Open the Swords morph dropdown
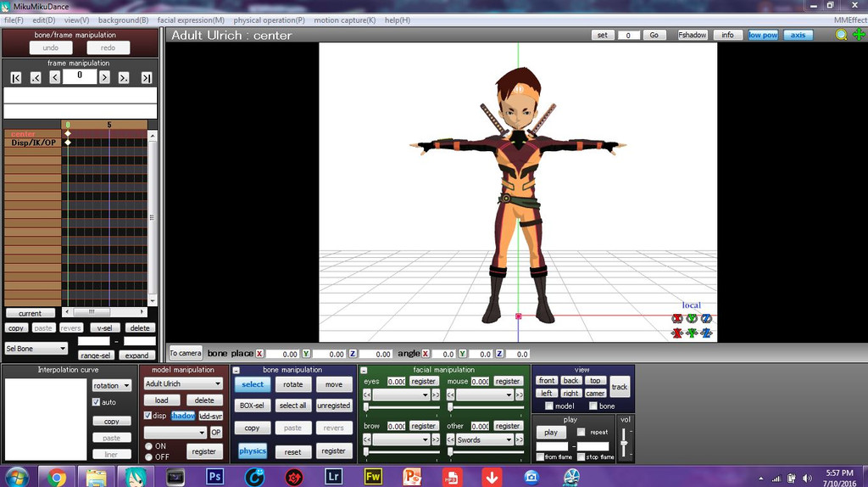 point(485,439)
